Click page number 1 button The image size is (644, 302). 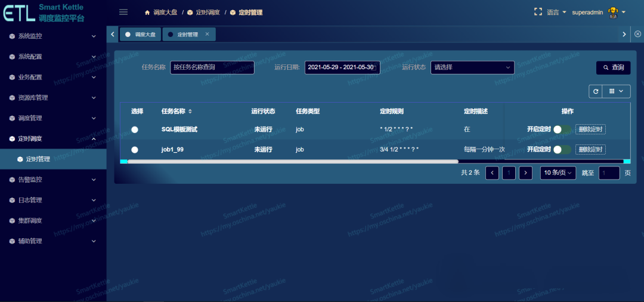509,173
